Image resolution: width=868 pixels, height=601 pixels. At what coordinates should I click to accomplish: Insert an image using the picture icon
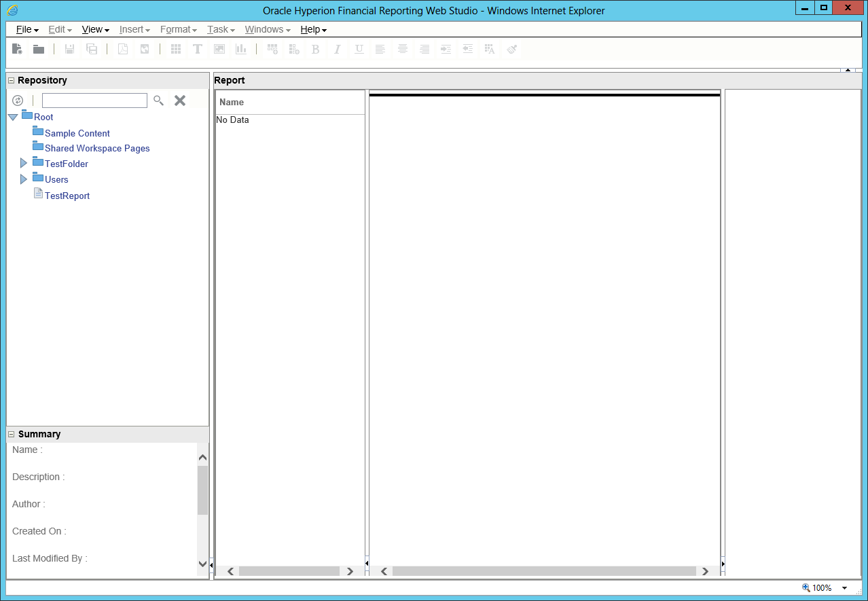219,49
